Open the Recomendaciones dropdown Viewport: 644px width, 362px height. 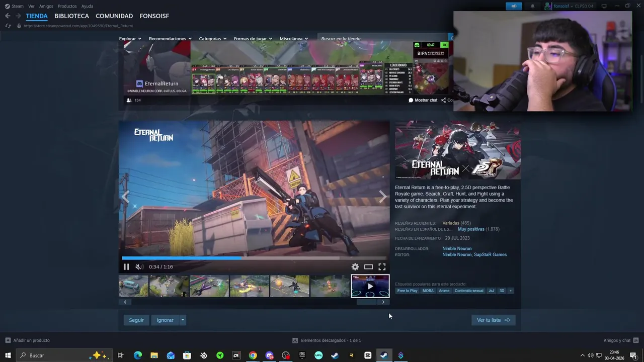click(x=170, y=39)
